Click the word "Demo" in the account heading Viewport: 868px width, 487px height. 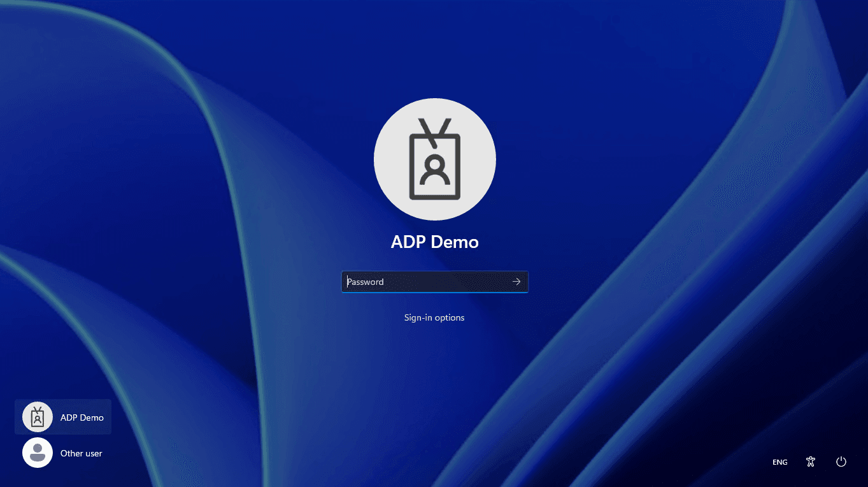pos(455,242)
